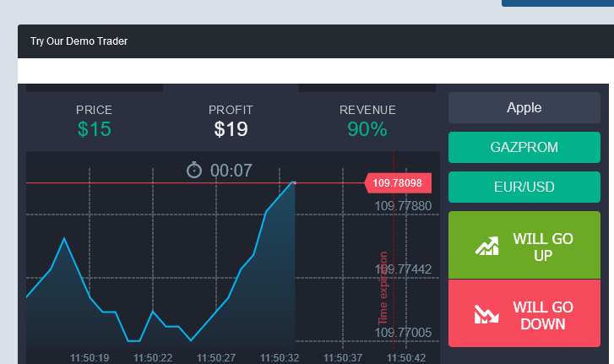Image resolution: width=614 pixels, height=364 pixels.
Task: Select the GAZPROM asset button
Action: tap(524, 147)
